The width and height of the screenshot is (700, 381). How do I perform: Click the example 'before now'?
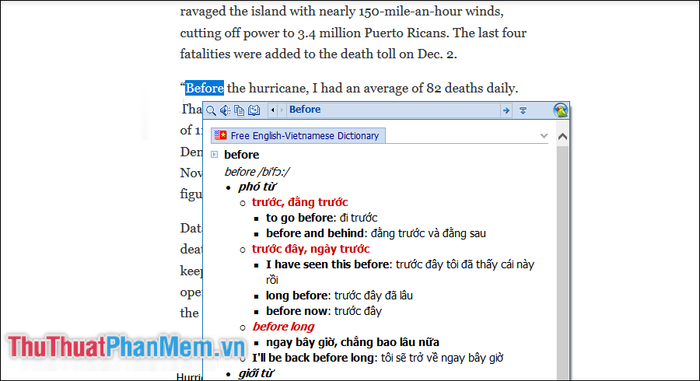296,311
